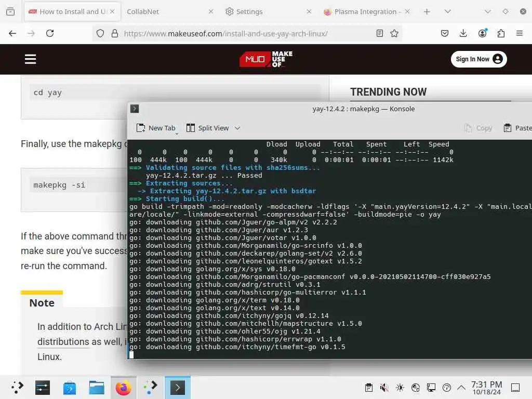Switch to Konsole in taskbar
Screen dimensions: 532x399
coord(178,388)
